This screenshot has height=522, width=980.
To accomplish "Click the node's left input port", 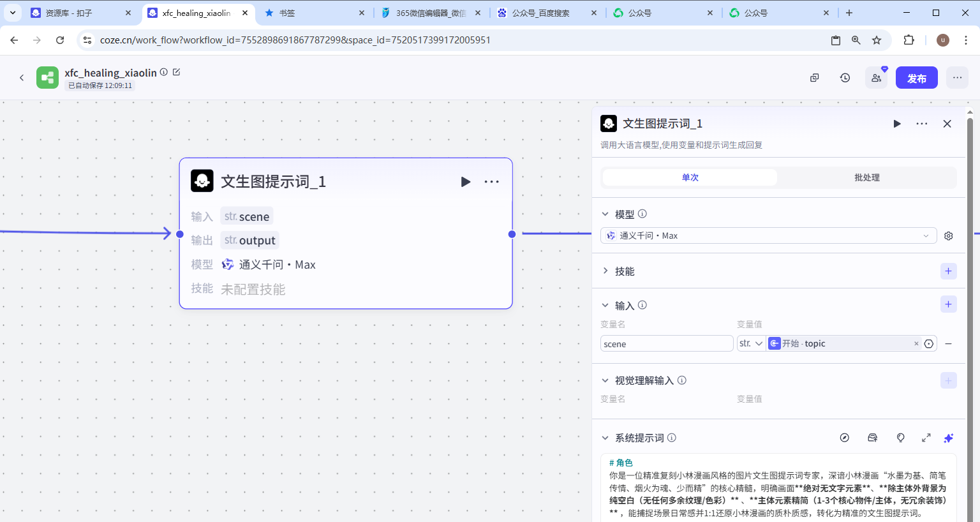I will (180, 234).
